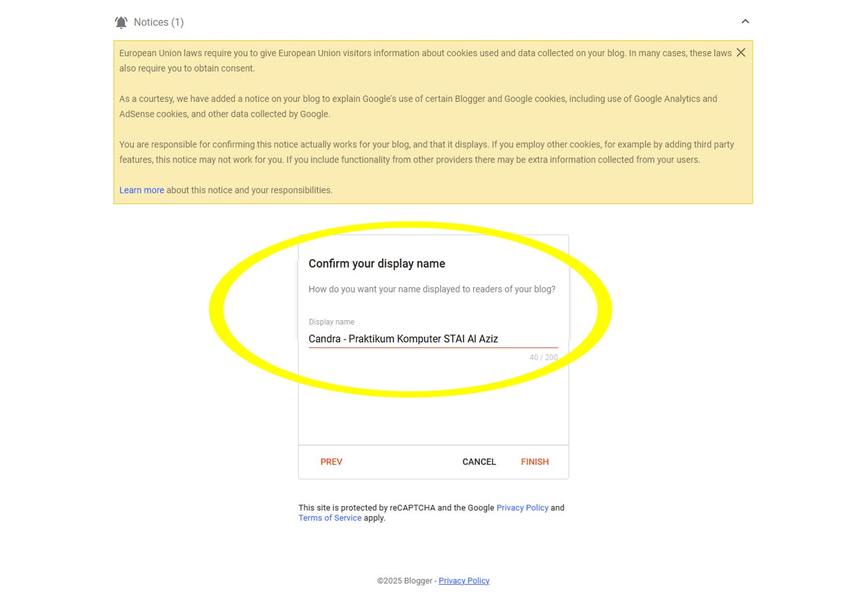The image size is (868, 594).
Task: Collapse the Notices section with the chevron
Action: 745,21
